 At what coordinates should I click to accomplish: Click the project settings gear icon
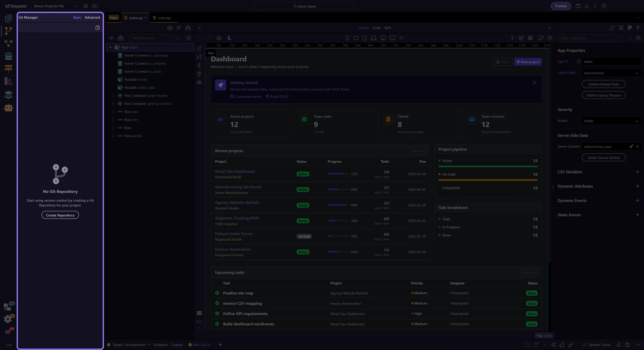(86, 6)
